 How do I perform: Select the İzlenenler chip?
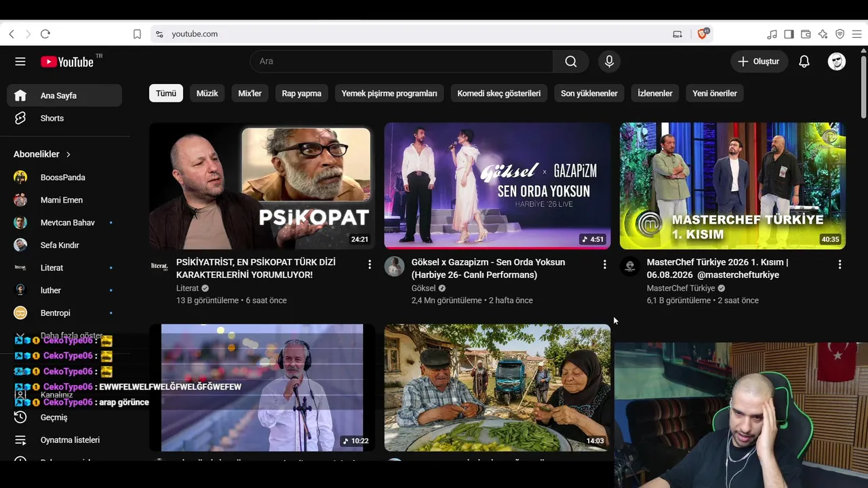click(655, 94)
